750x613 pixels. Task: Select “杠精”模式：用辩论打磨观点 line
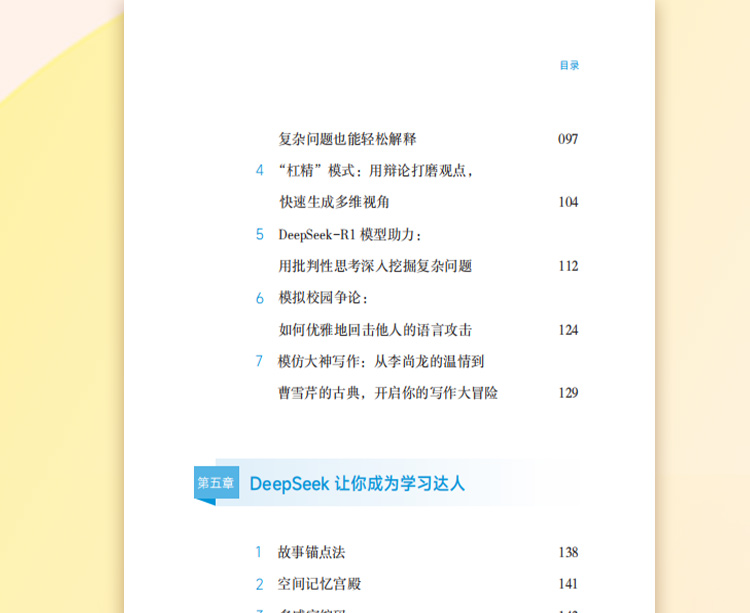coord(376,170)
